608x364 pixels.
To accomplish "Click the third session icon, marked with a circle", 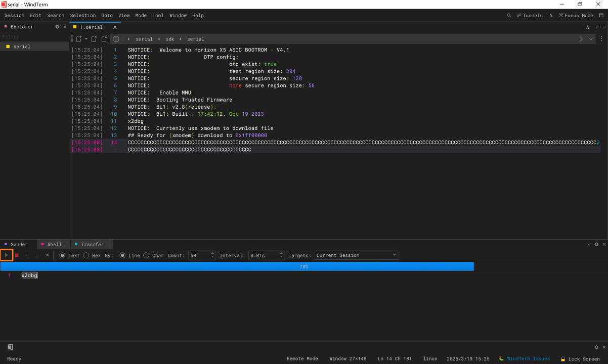I will click(104, 39).
